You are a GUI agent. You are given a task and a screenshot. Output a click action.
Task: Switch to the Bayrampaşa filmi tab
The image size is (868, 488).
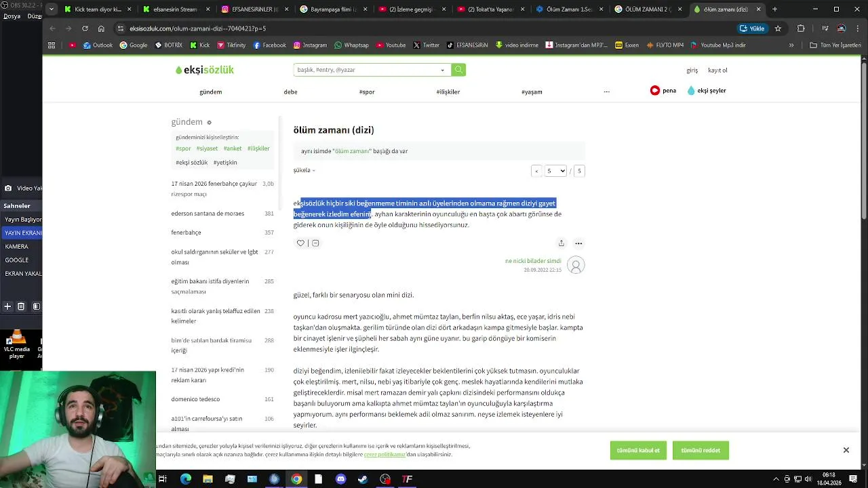click(334, 9)
